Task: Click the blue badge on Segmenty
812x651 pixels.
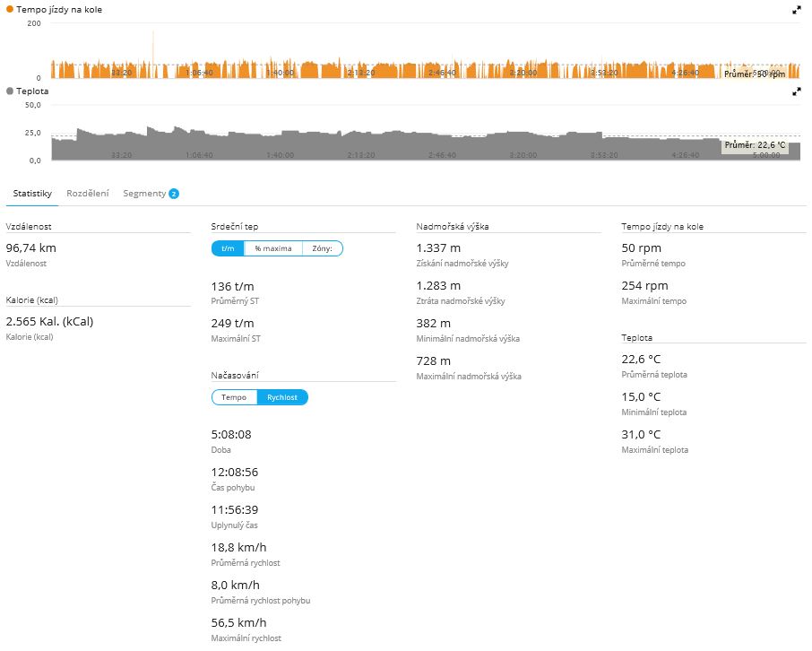Action: 174,194
